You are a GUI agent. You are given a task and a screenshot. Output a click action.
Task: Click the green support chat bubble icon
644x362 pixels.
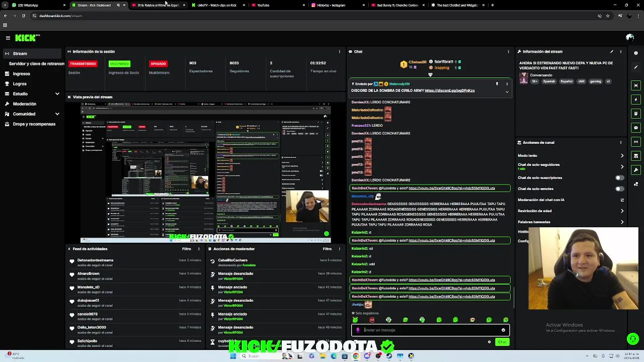coord(633,339)
